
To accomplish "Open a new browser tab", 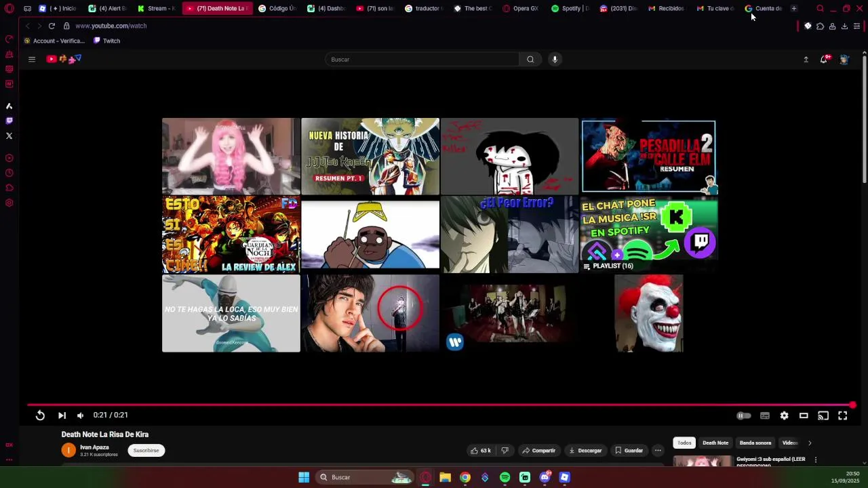I will tap(793, 9).
